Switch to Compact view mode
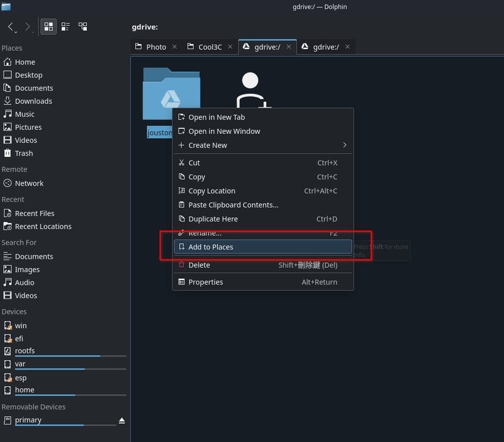The height and width of the screenshot is (442, 504). pyautogui.click(x=66, y=27)
